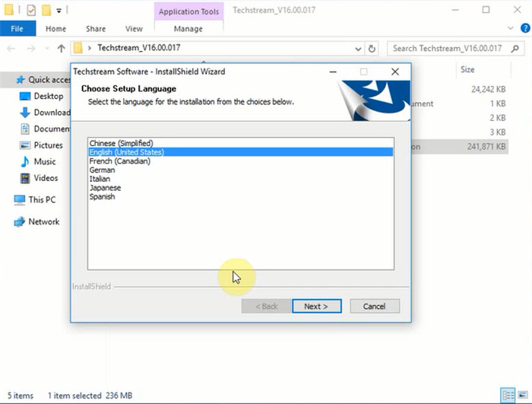Select the file sized 241,871 KB
Screen dimensions: 532x404
(486, 146)
